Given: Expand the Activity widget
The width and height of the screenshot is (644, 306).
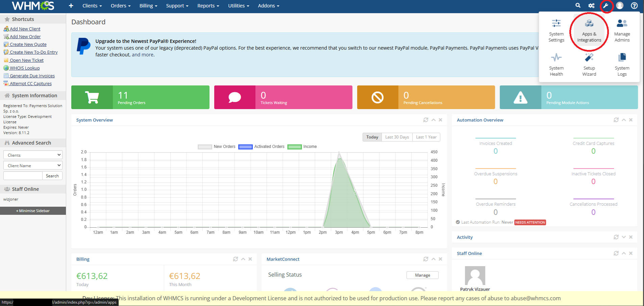Looking at the screenshot, I should point(624,237).
